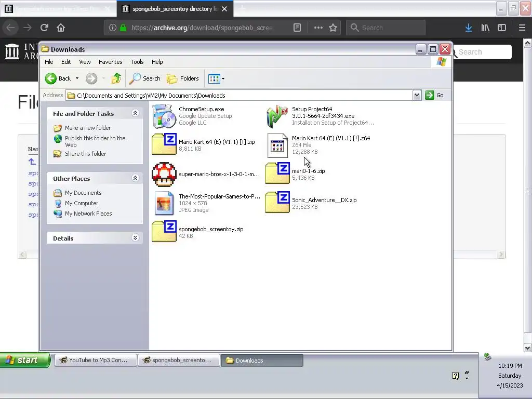
Task: Open page actions three-dot menu in Firefox
Action: coord(318,28)
